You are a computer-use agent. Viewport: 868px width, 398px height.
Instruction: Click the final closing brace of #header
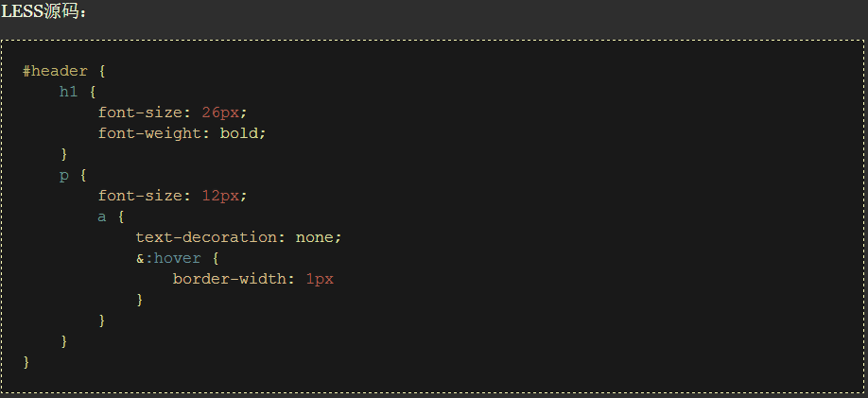(x=26, y=362)
